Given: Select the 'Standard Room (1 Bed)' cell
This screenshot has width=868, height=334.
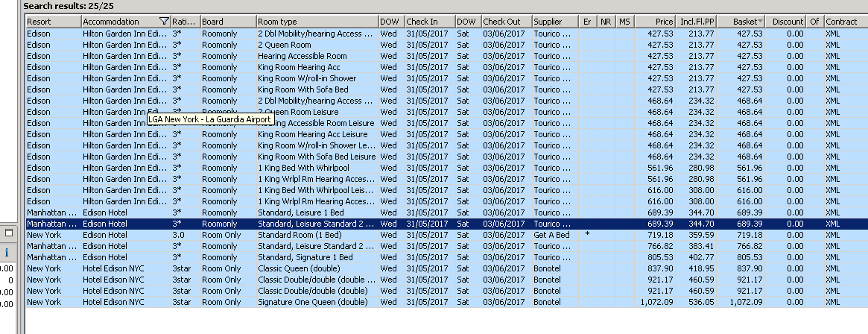Looking at the screenshot, I should pyautogui.click(x=317, y=235).
